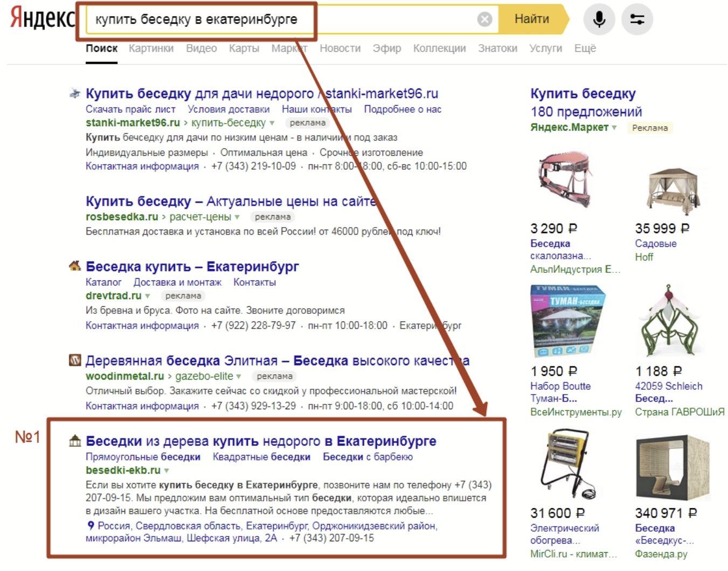Viewport: 728px width, 571px height.
Task: Click the besedki-ekb.ru gazebo favicon
Action: [75, 441]
